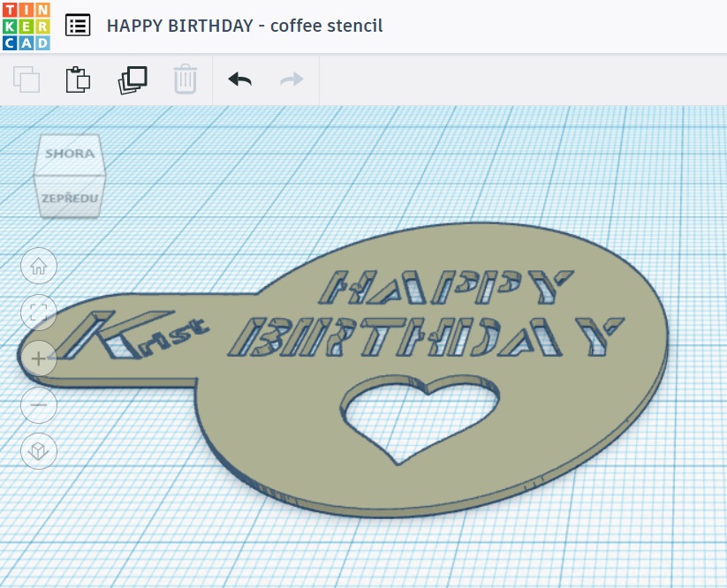Click the Delete trash icon
Image resolution: width=727 pixels, height=588 pixels.
tap(185, 79)
